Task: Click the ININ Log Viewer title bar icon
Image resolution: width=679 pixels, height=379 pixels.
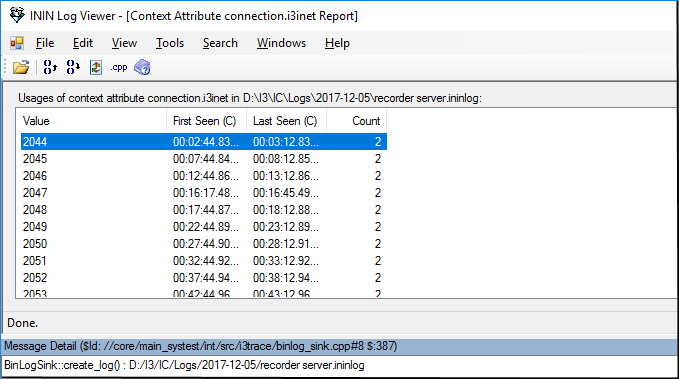Action: click(x=17, y=15)
